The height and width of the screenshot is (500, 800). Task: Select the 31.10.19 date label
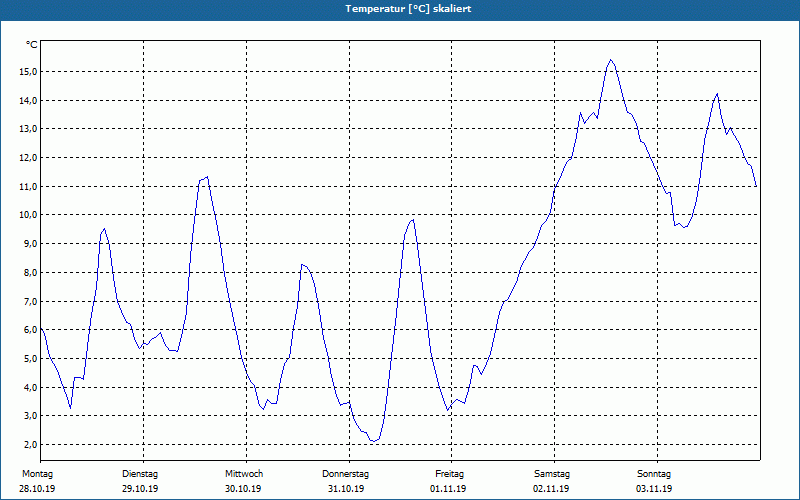[346, 489]
